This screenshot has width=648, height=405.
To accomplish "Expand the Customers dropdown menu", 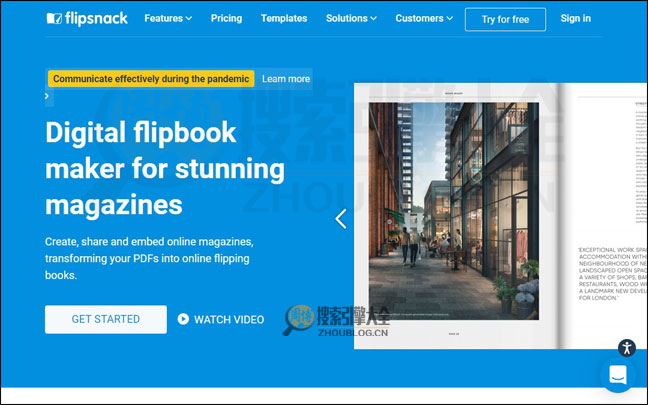I will click(424, 19).
